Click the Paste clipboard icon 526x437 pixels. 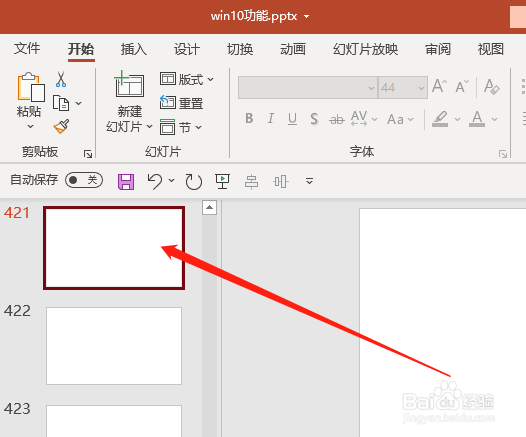tap(31, 87)
